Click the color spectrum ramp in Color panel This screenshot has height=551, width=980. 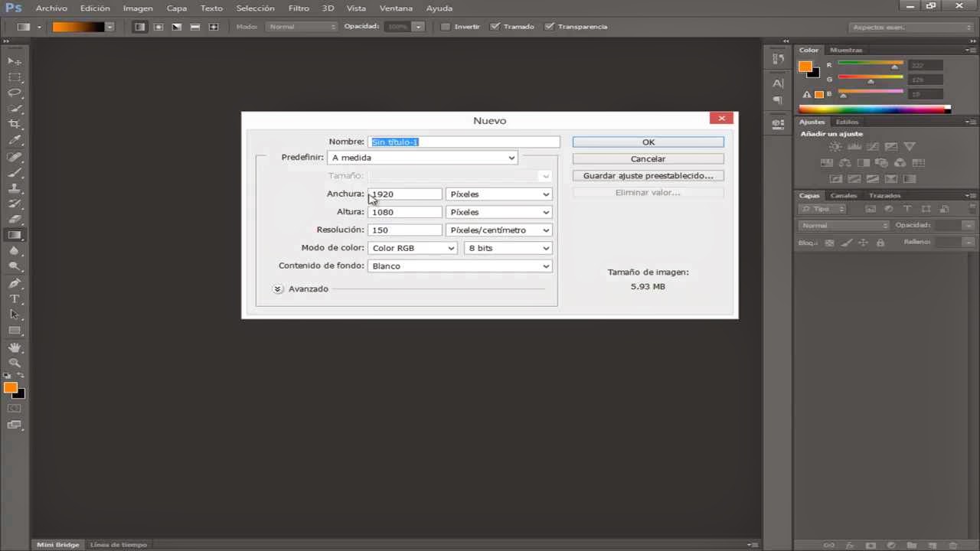874,109
